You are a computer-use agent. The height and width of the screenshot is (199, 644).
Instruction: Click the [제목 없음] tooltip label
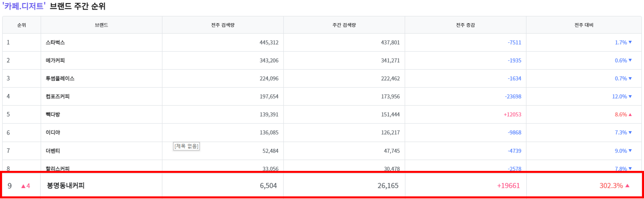[x=186, y=146]
